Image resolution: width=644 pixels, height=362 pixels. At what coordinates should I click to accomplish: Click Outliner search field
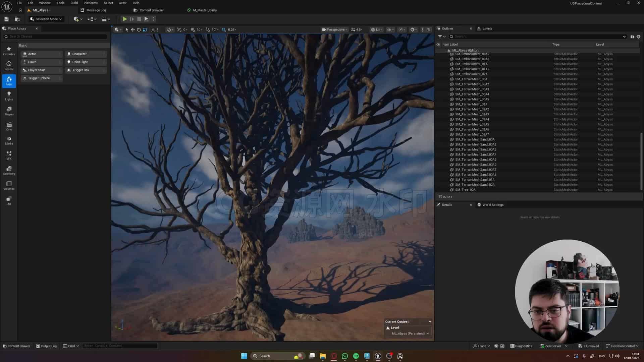(538, 37)
